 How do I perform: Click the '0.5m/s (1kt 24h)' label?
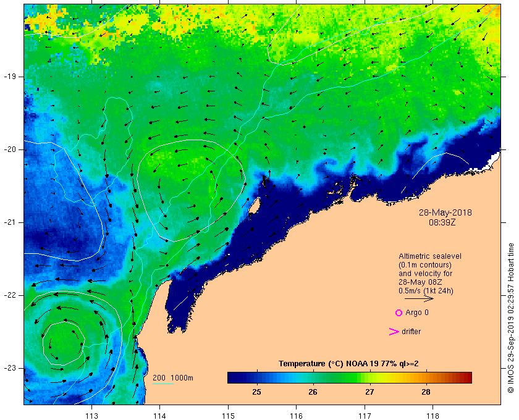click(426, 291)
